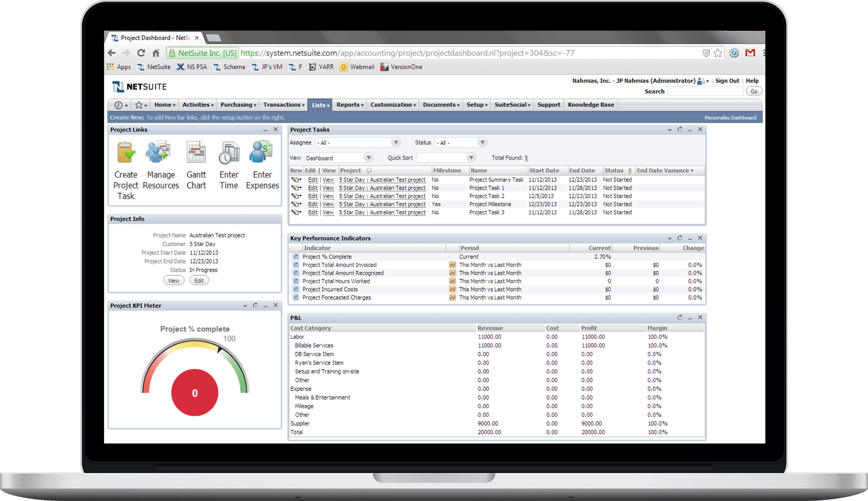Click the Sign Out link

727,81
